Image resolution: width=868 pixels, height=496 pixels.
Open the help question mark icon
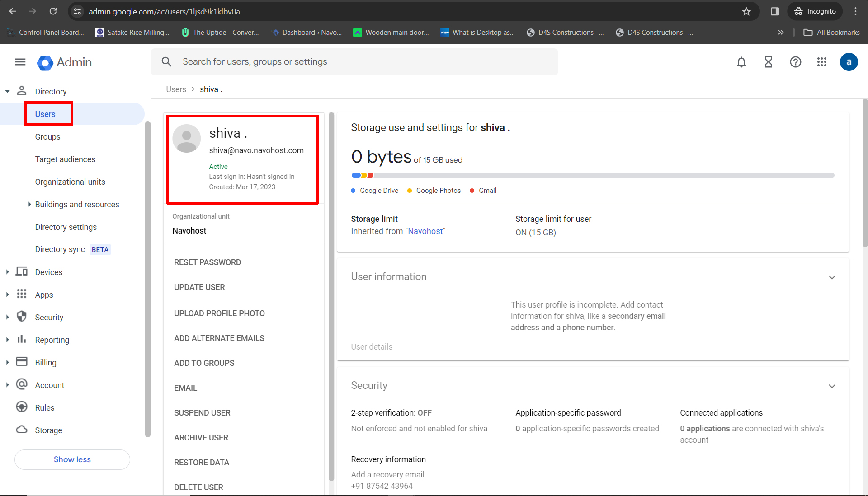point(795,62)
